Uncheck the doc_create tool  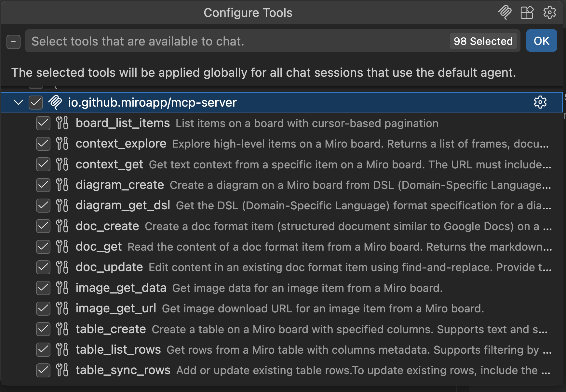[43, 226]
